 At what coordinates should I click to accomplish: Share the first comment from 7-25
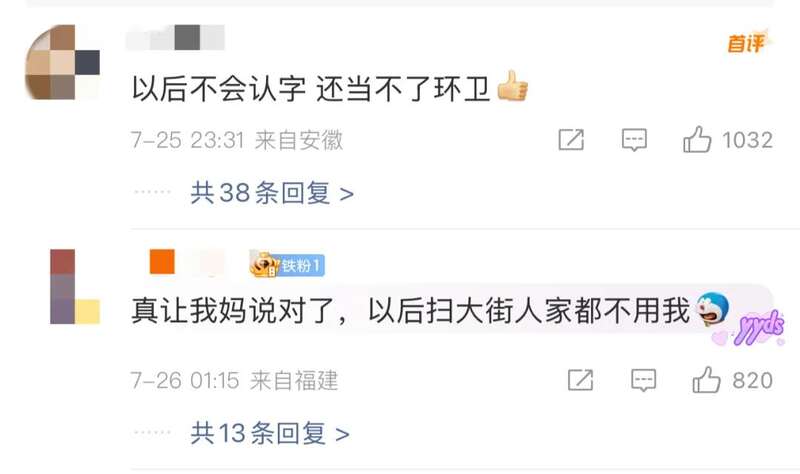point(571,139)
